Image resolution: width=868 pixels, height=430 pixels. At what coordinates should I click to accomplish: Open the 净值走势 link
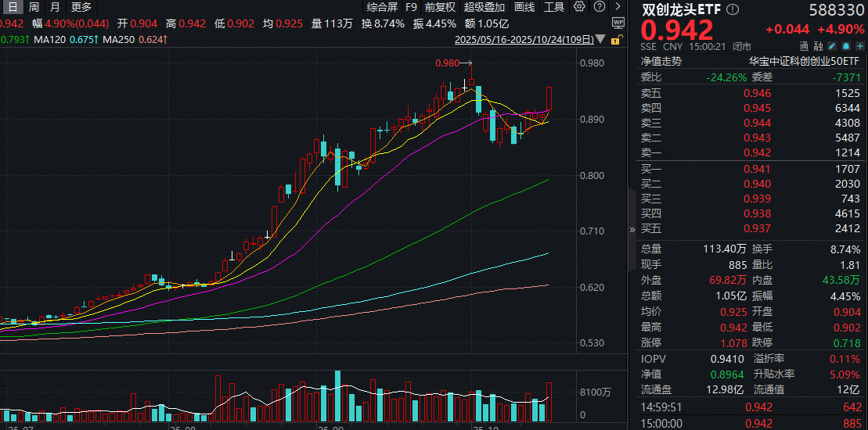click(x=661, y=60)
